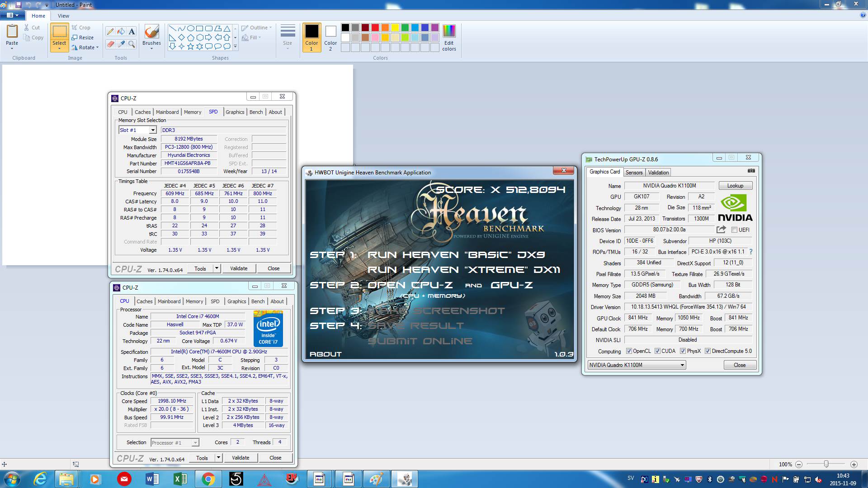Image resolution: width=868 pixels, height=488 pixels.
Task: Expand Tools dropdown arrow in SPD CPU-Z window
Action: point(217,268)
